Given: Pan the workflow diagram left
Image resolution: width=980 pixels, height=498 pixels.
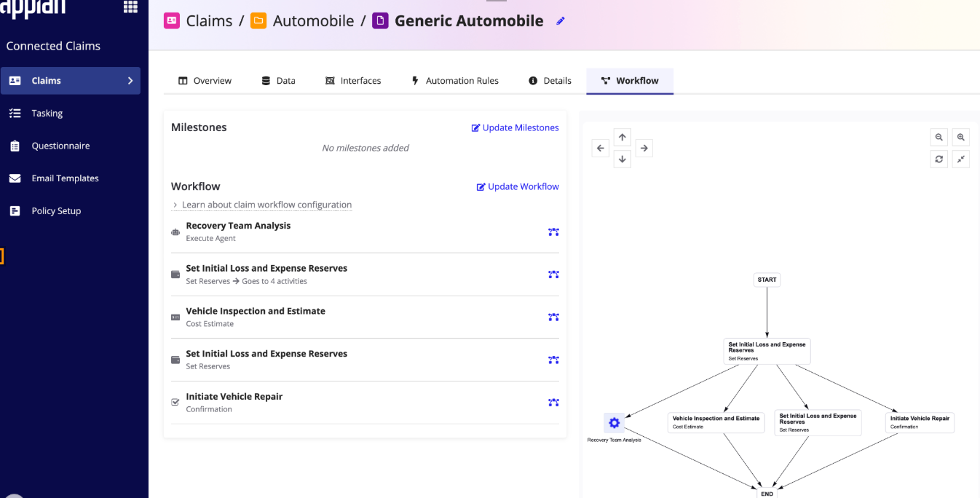Looking at the screenshot, I should [x=601, y=149].
